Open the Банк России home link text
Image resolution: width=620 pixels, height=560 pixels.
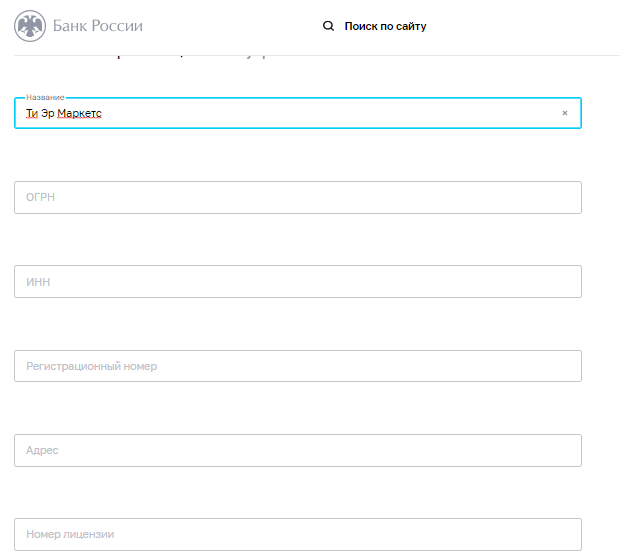point(98,26)
